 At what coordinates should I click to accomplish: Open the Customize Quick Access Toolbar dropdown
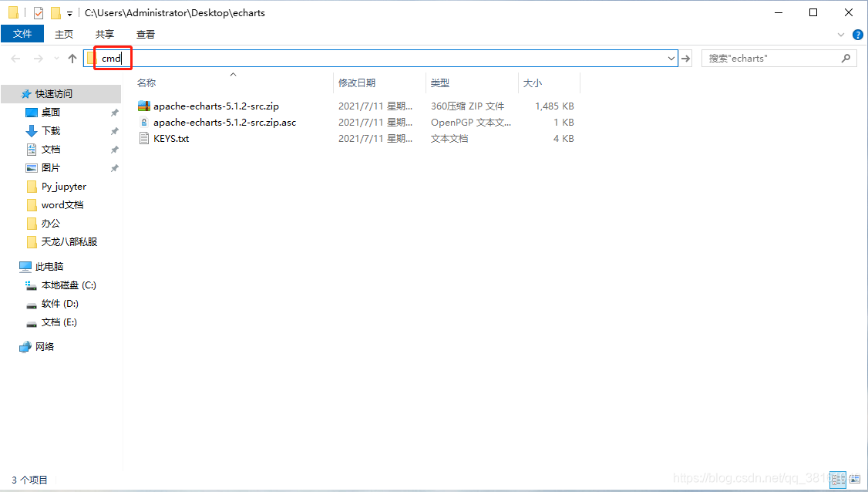(x=69, y=13)
